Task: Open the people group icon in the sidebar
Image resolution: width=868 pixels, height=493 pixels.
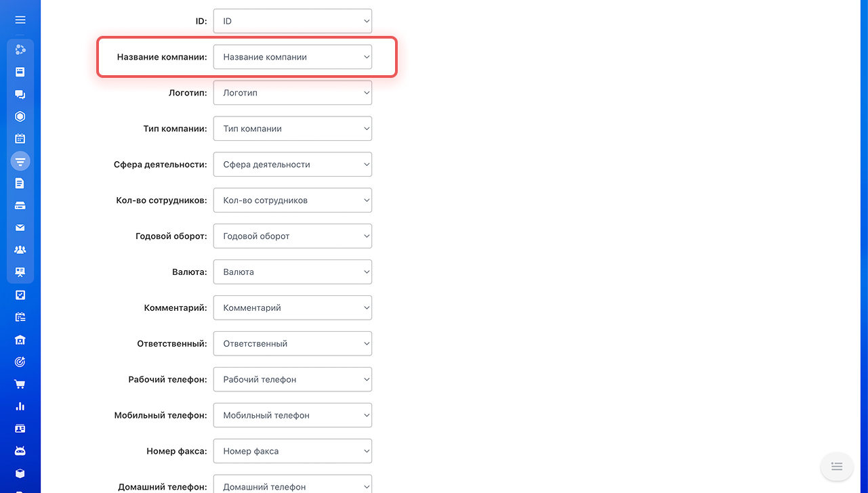Action: coord(20,250)
